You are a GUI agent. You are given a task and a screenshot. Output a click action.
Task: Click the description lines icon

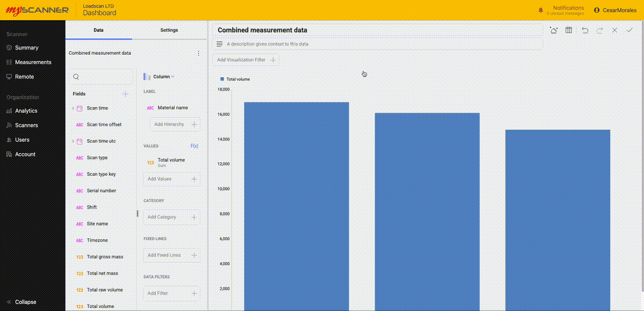point(219,44)
